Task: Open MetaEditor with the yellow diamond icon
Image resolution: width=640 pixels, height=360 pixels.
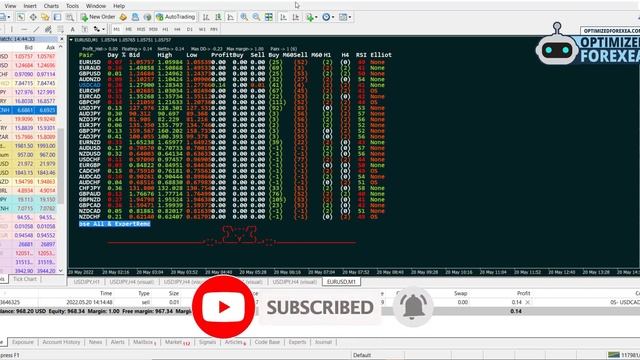Action: pos(123,17)
